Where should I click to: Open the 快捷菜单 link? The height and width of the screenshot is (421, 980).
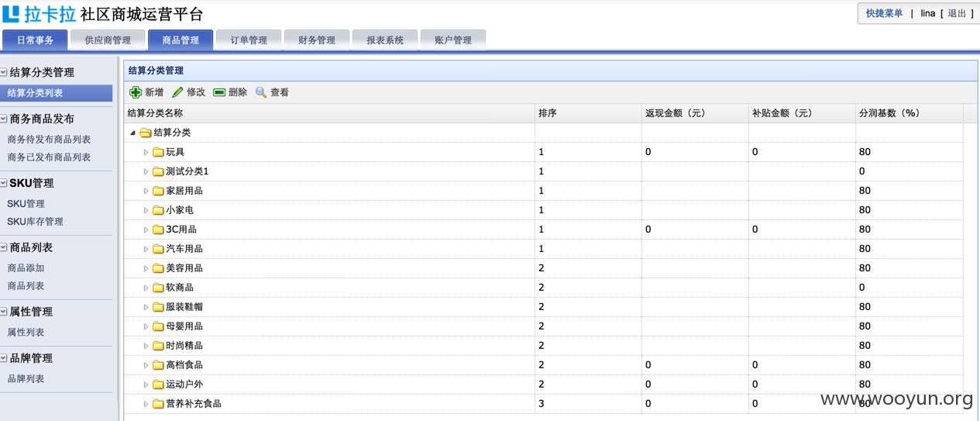tap(884, 14)
